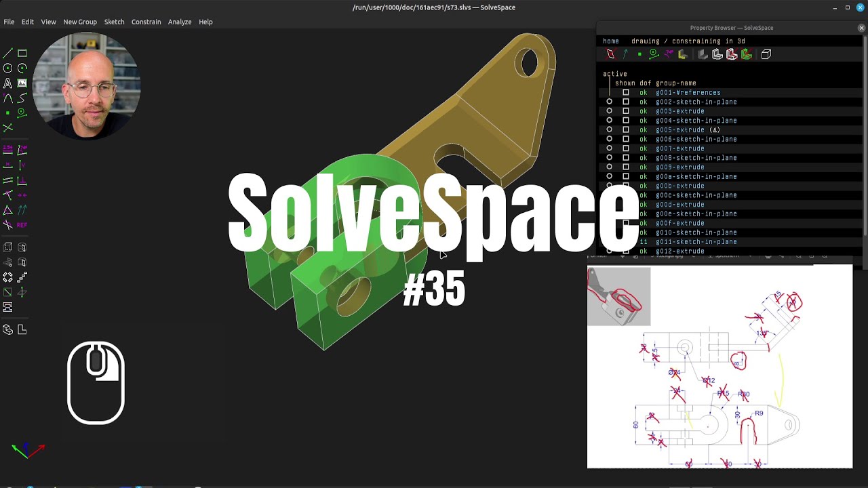Create a new extrude group
868x488 pixels.
pos(7,247)
